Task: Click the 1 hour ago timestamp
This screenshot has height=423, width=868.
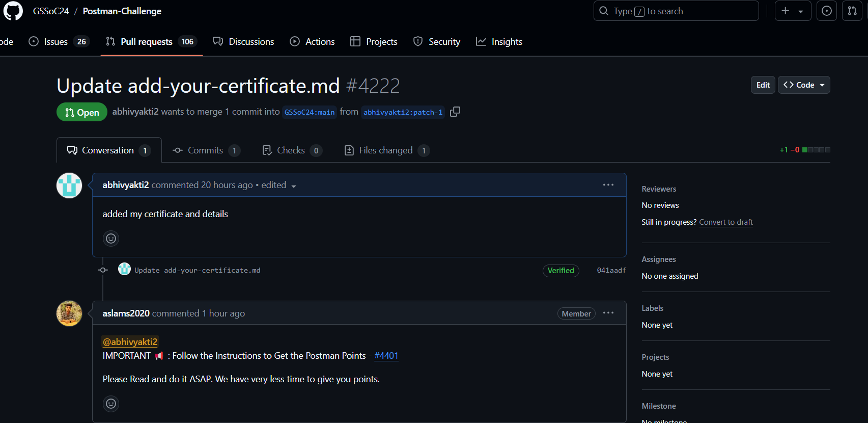Action: point(223,313)
